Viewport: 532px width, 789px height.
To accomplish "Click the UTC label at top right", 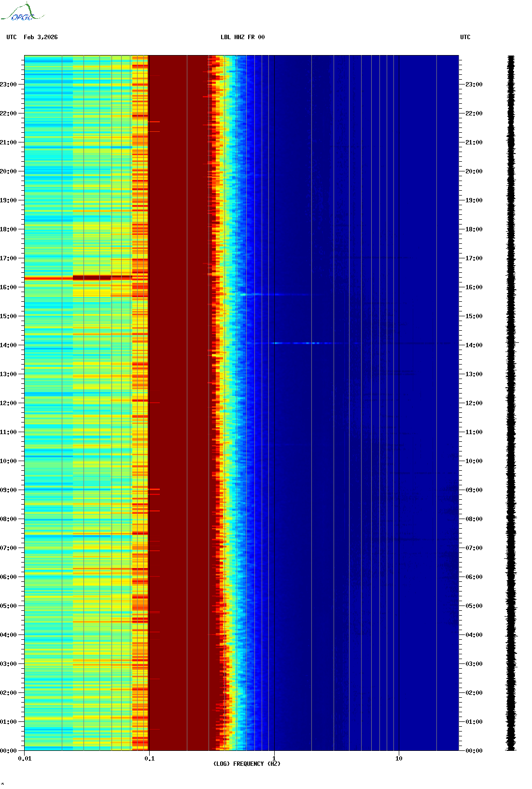I will [x=465, y=37].
